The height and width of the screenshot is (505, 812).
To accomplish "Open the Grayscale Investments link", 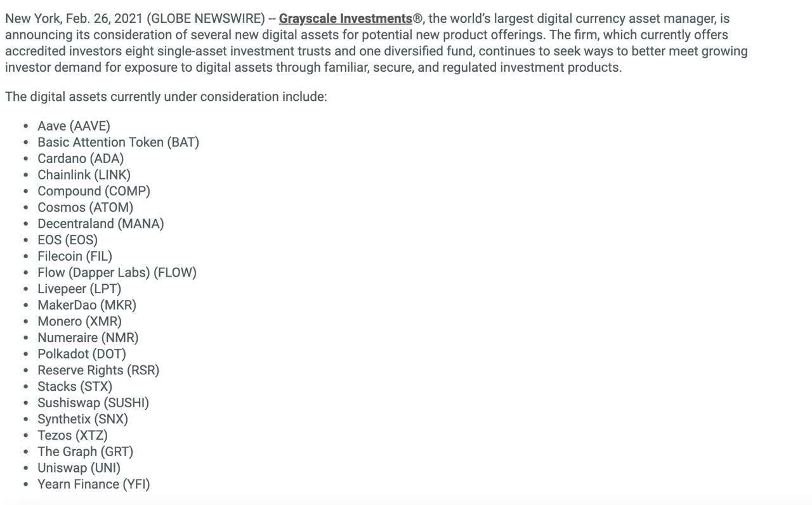I will [346, 19].
